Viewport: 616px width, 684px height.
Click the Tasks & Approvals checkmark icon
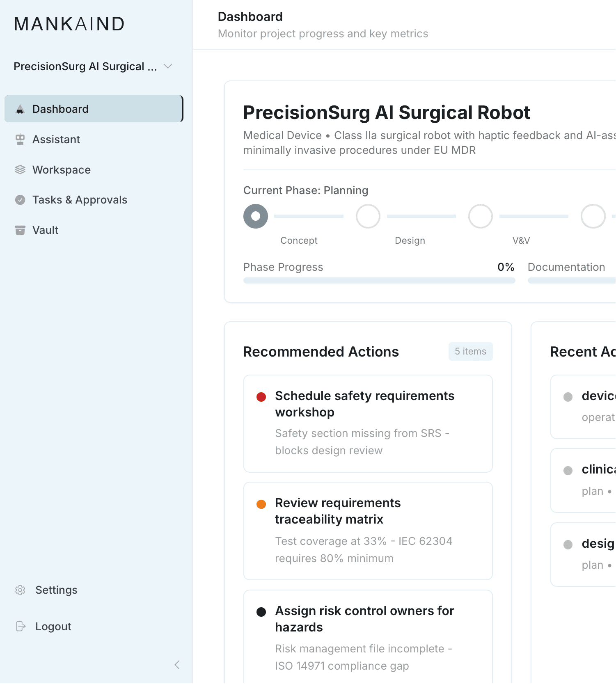click(x=20, y=200)
